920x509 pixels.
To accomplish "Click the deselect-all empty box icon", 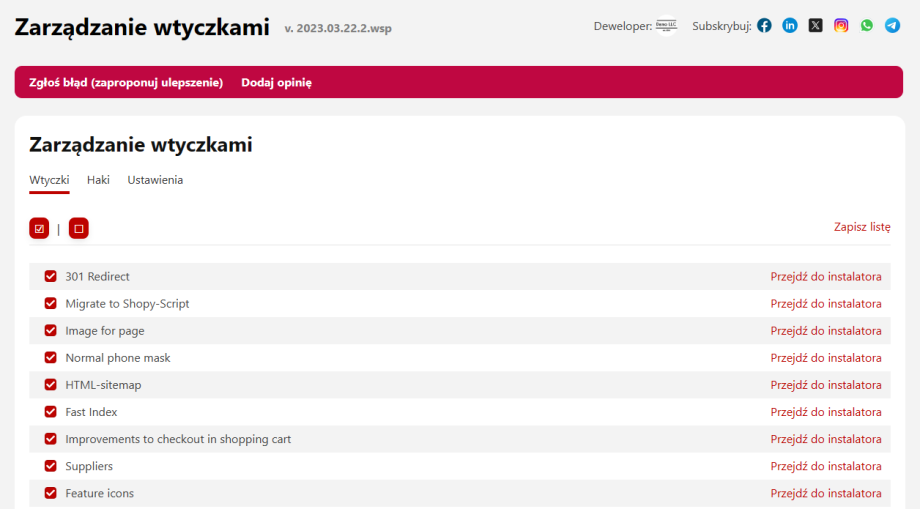I will [79, 228].
